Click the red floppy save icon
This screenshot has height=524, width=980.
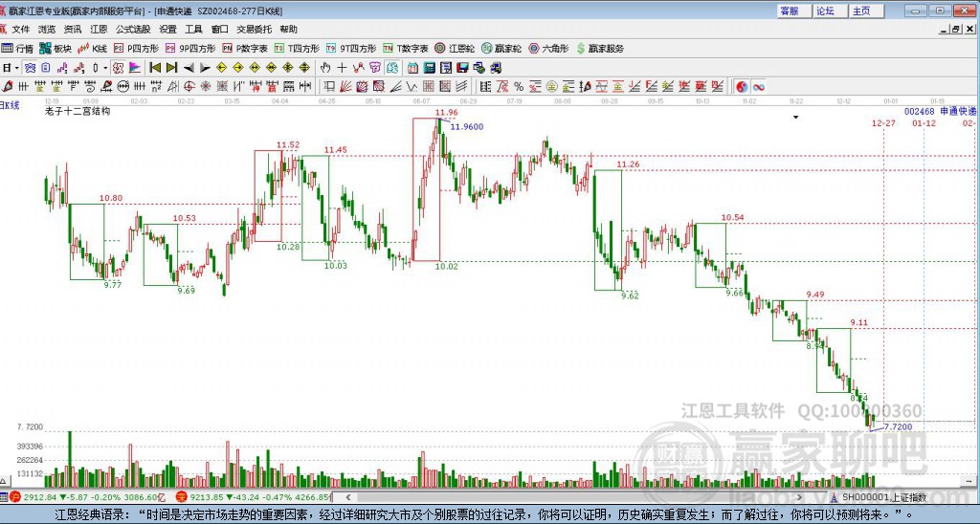[x=462, y=68]
